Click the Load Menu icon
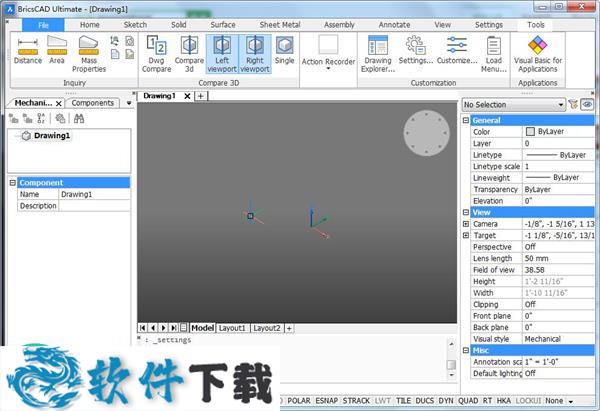600x411 pixels. tap(494, 54)
